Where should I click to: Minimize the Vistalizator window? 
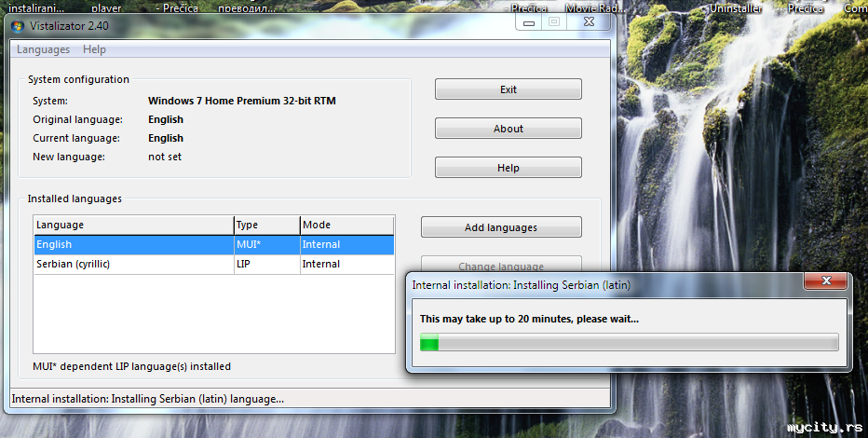pyautogui.click(x=529, y=22)
